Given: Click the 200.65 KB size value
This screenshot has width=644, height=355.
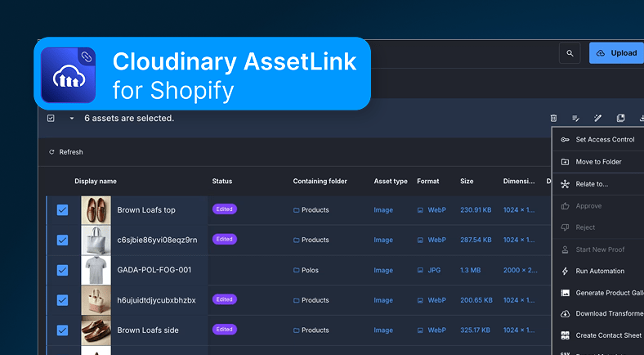Looking at the screenshot, I should point(476,300).
